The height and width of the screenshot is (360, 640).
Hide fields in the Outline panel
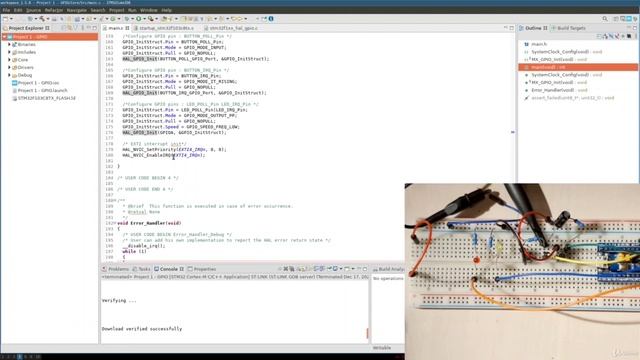point(611,36)
